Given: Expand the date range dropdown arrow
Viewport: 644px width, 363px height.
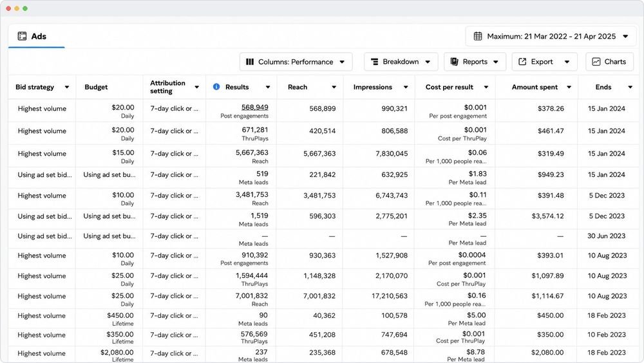Looking at the screenshot, I should (x=625, y=36).
